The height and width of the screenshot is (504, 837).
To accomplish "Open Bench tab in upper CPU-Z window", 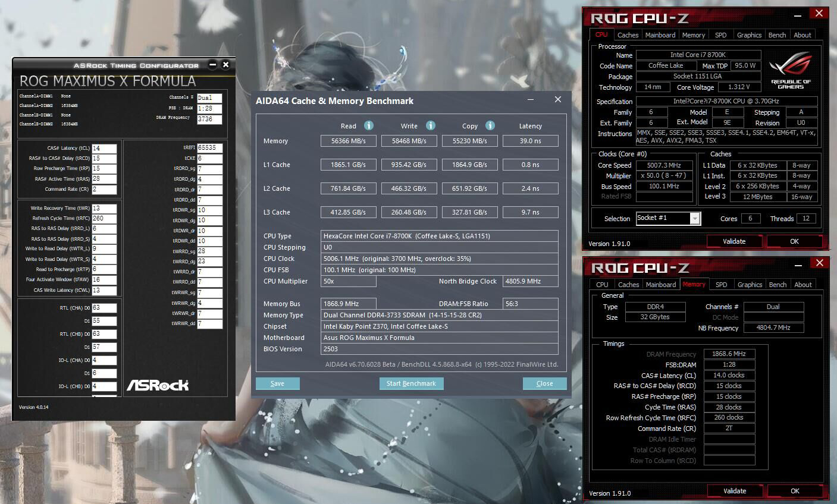I will point(777,35).
